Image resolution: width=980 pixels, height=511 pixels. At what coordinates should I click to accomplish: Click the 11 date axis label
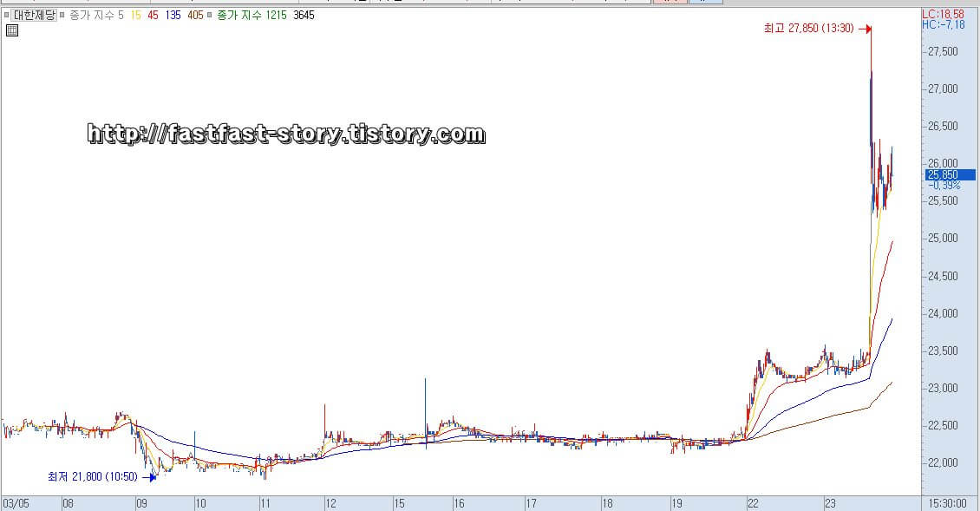pos(265,503)
